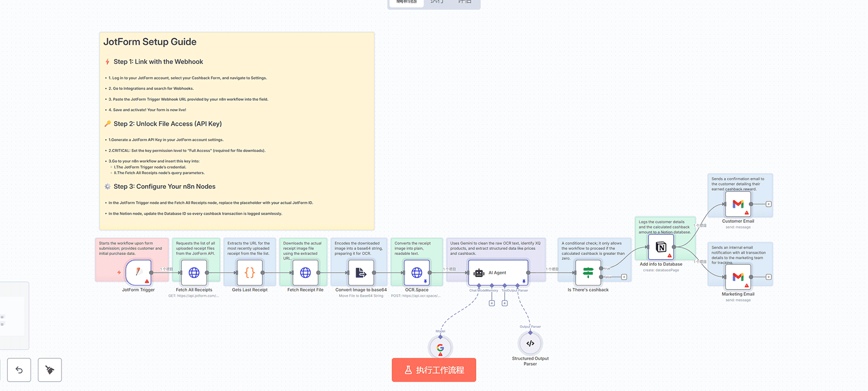
Task: Switch to the 执行 tab
Action: [437, 2]
